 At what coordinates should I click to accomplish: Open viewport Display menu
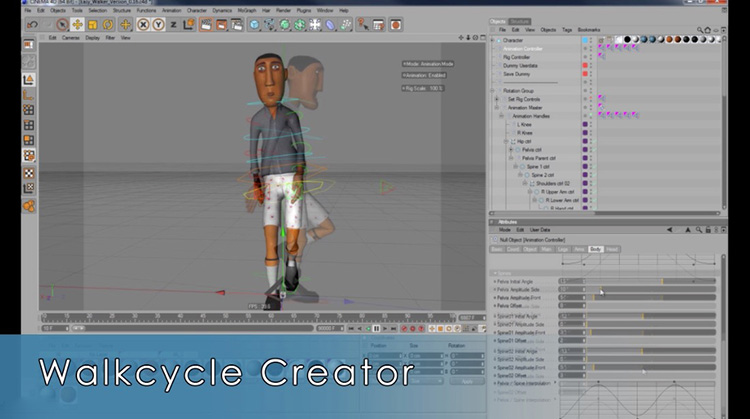pyautogui.click(x=92, y=38)
